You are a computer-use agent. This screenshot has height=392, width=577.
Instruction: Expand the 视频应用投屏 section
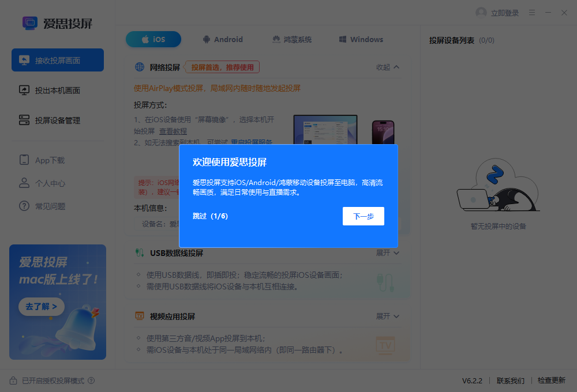[x=388, y=316]
